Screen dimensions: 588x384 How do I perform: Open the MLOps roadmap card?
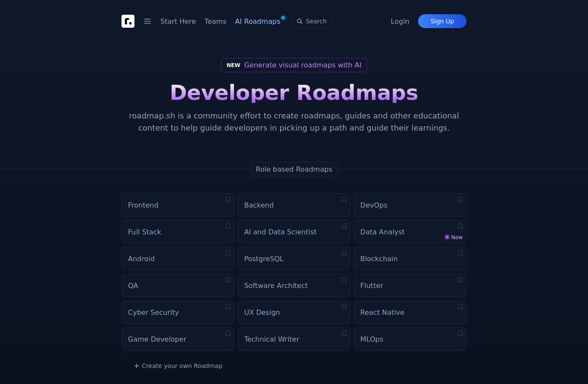[410, 339]
